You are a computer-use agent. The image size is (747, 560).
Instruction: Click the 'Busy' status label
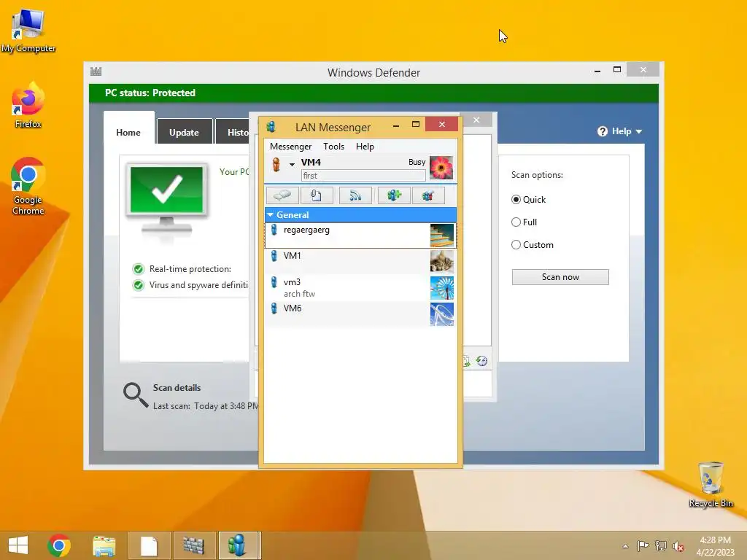[417, 162]
